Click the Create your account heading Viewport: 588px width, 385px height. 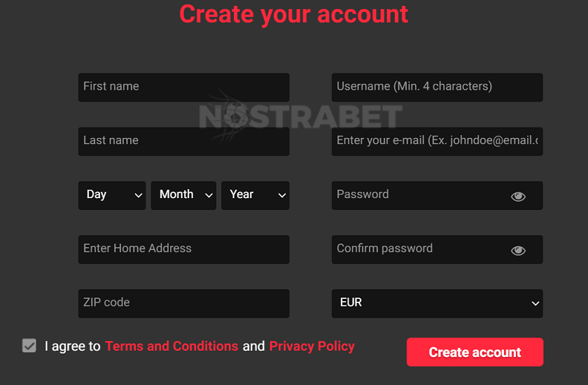(293, 14)
